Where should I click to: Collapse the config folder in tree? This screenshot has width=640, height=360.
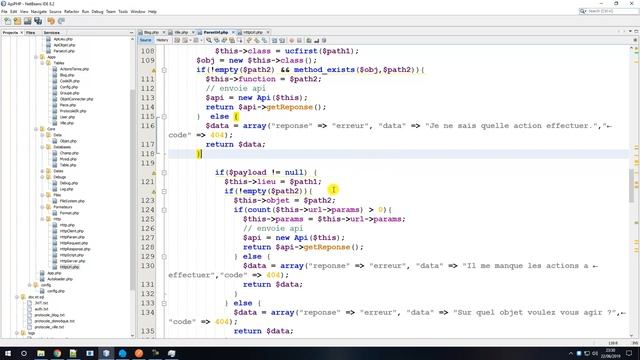(30, 285)
